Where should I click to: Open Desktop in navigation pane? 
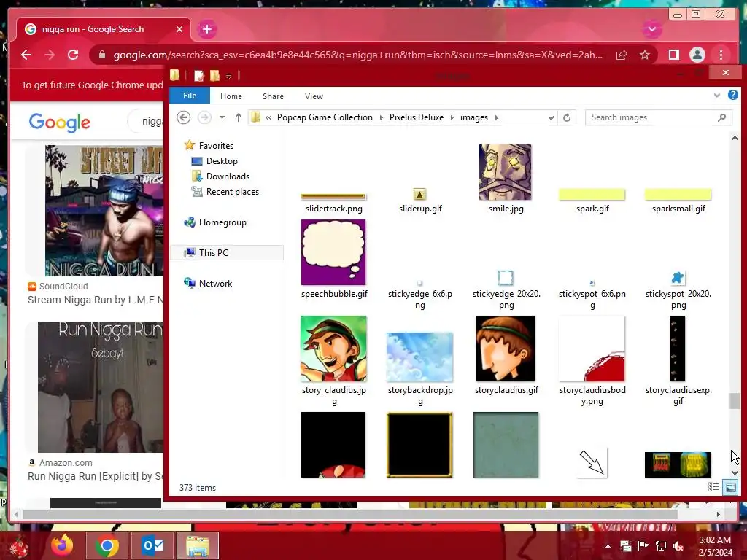point(222,161)
